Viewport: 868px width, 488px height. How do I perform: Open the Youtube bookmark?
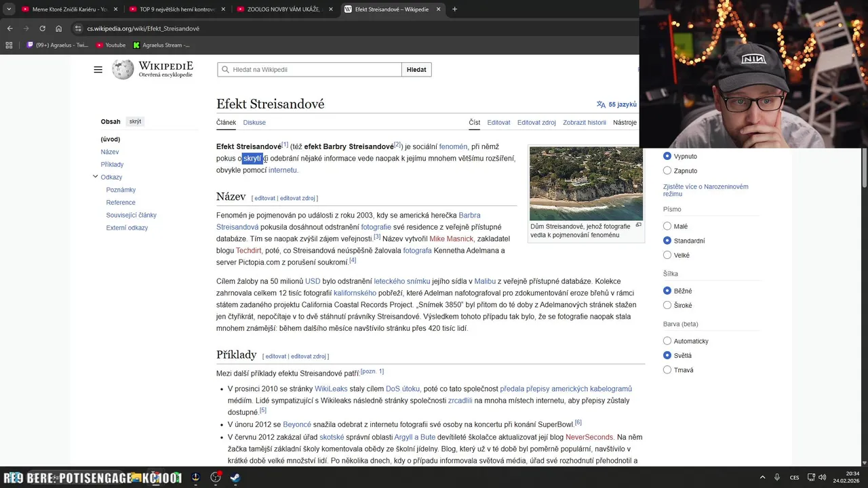pyautogui.click(x=111, y=45)
